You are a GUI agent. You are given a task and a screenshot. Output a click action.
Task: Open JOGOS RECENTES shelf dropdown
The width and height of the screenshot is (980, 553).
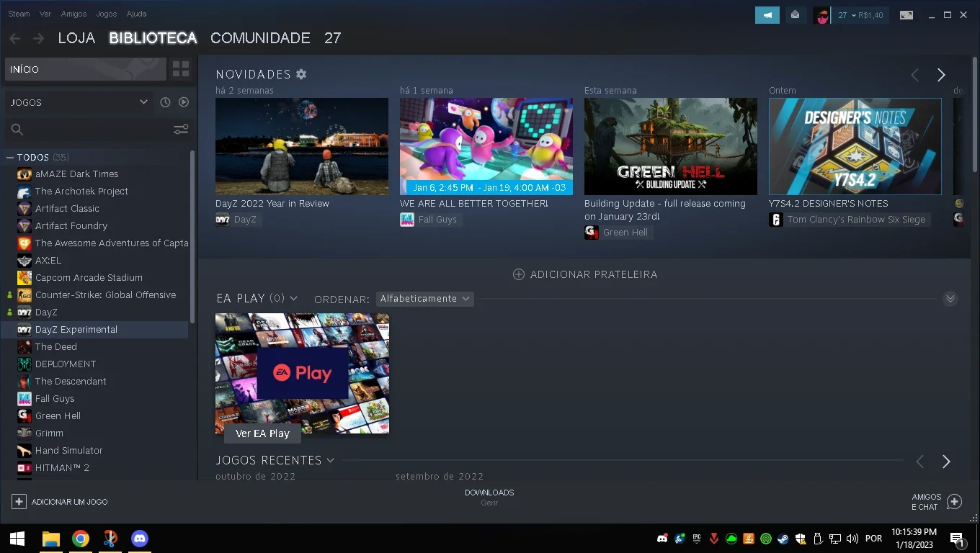point(275,460)
